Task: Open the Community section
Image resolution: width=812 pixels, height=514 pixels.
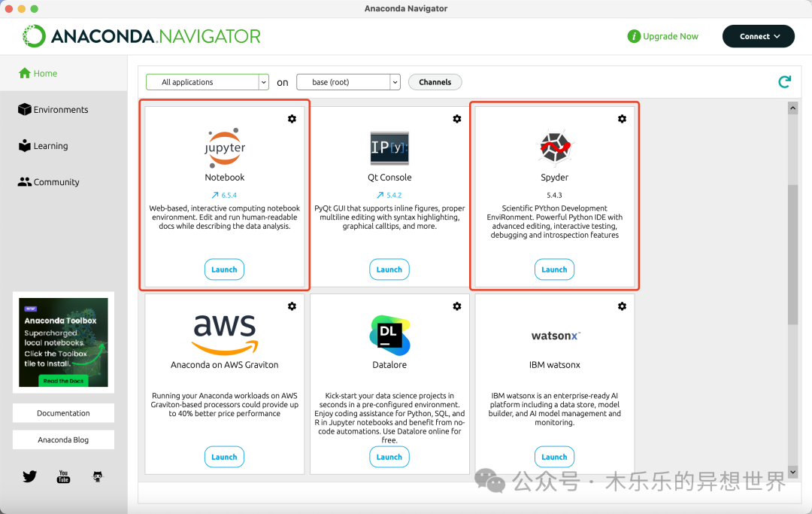Action: [x=49, y=182]
